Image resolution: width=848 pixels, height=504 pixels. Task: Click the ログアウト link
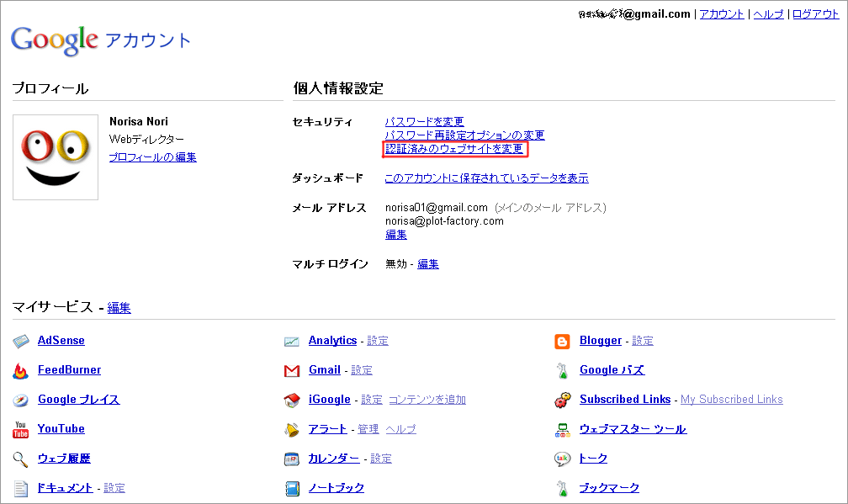[x=815, y=14]
